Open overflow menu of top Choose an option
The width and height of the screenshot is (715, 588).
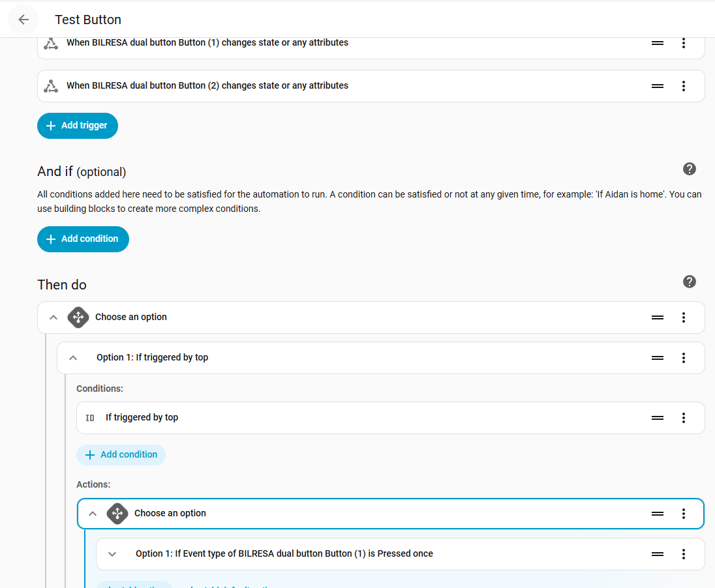[683, 317]
